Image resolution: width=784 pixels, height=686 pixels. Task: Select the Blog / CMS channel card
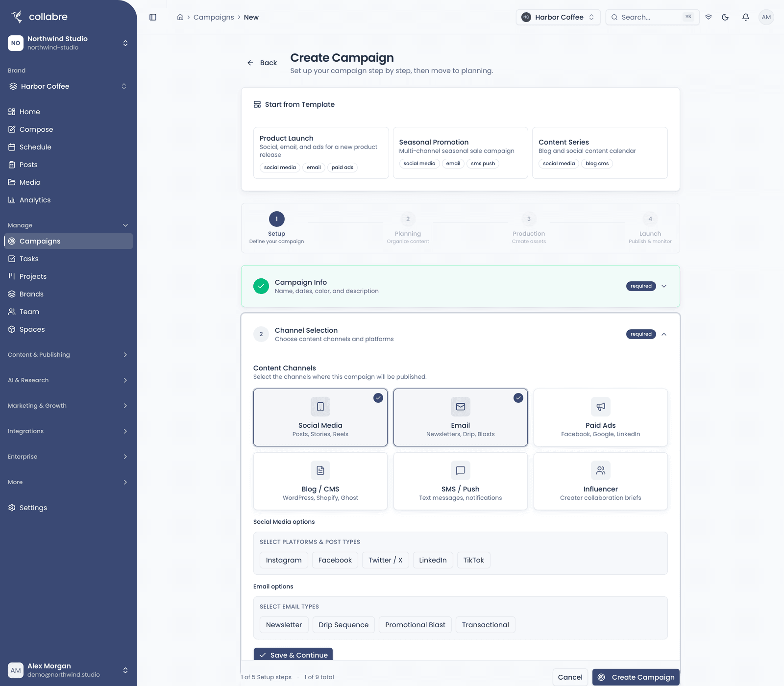[x=320, y=481]
